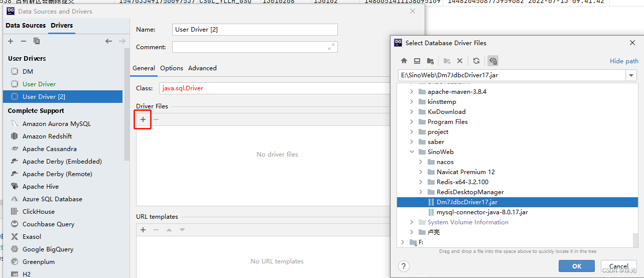Open the Options tab
The image size is (644, 278).
point(172,68)
